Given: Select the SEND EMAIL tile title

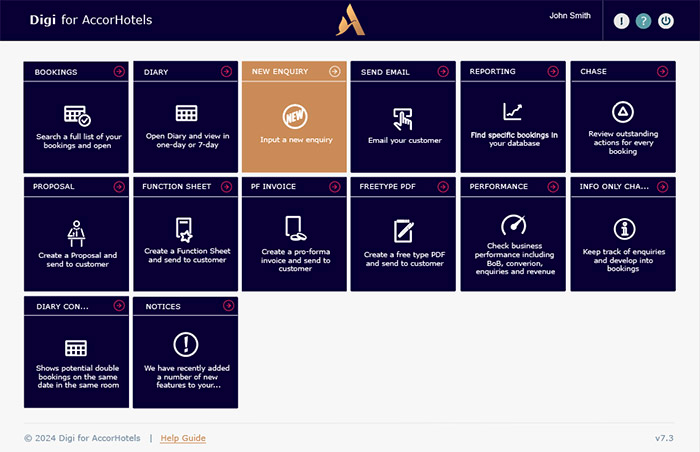Looking at the screenshot, I should click(385, 72).
